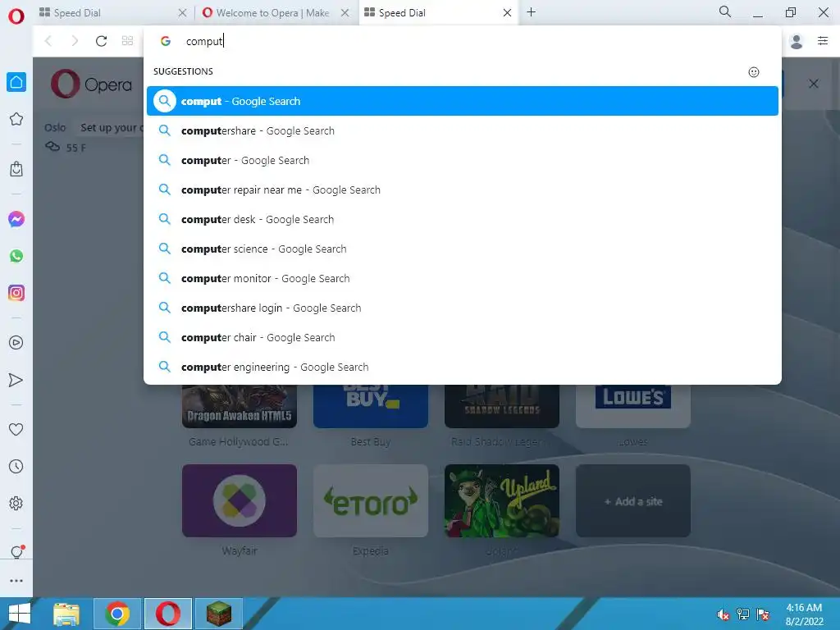Choose 'computershare - Google Search' suggestion

pyautogui.click(x=463, y=130)
